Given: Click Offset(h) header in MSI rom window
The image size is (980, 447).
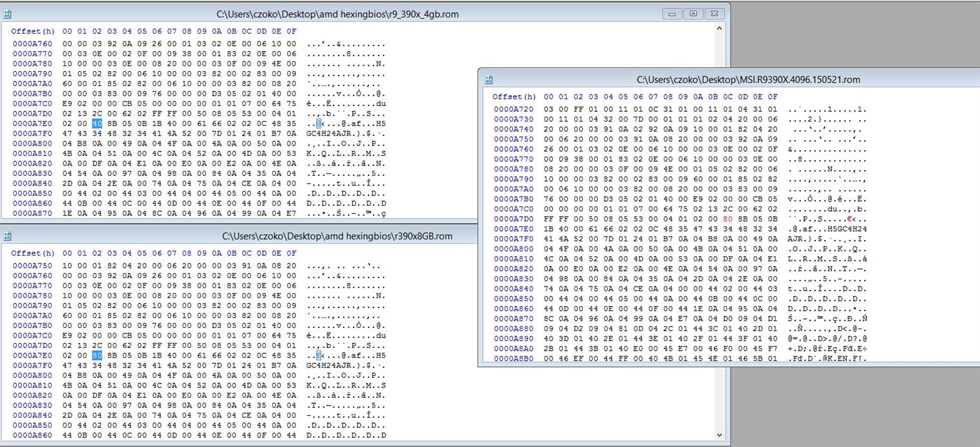Looking at the screenshot, I should coord(515,96).
